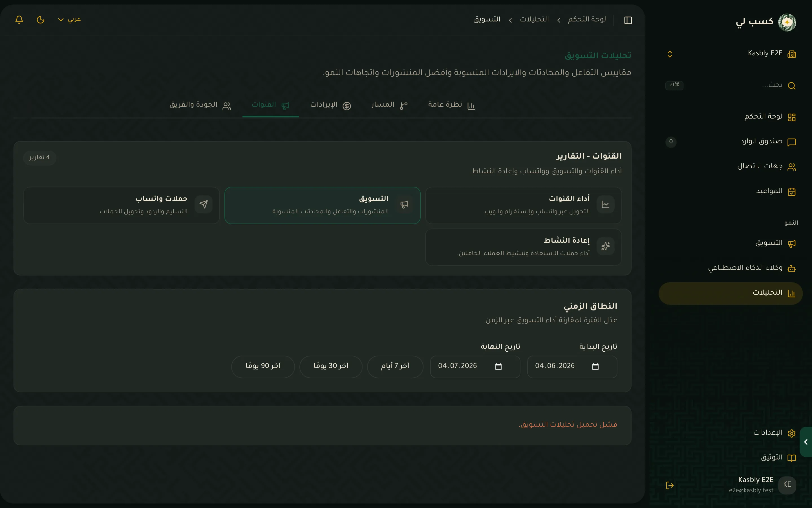The height and width of the screenshot is (508, 812).
Task: Click التحليلات highlighted sidebar item
Action: click(731, 293)
